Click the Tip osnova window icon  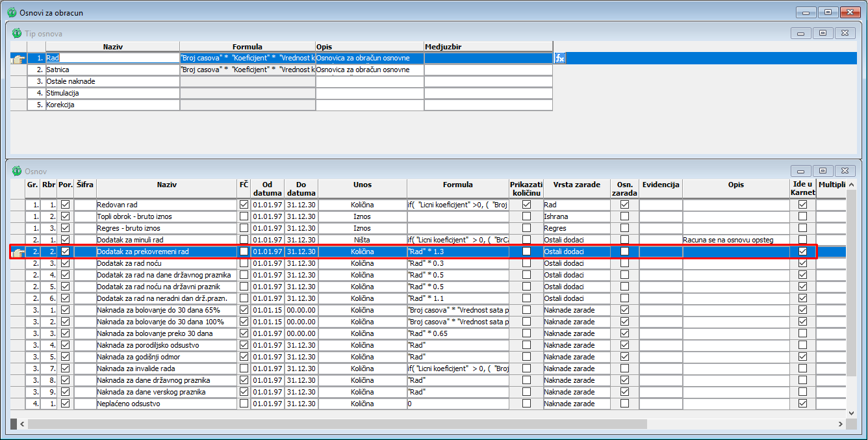tap(16, 33)
